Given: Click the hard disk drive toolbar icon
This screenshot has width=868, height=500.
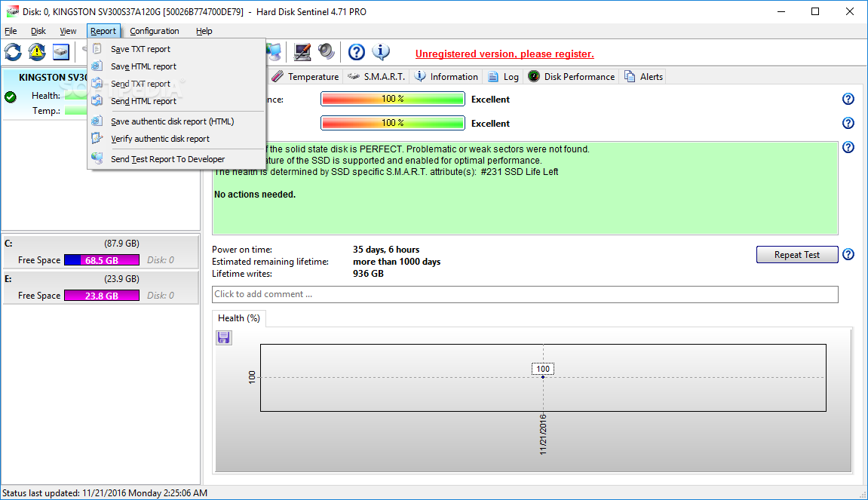Looking at the screenshot, I should coord(61,52).
